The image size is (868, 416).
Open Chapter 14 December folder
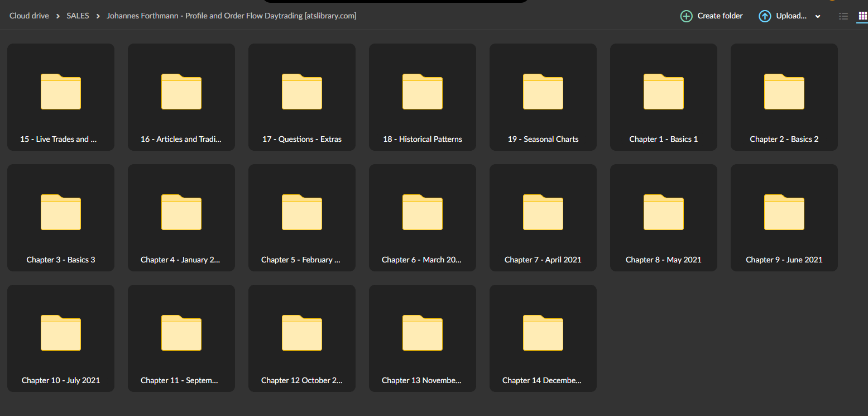pyautogui.click(x=543, y=338)
